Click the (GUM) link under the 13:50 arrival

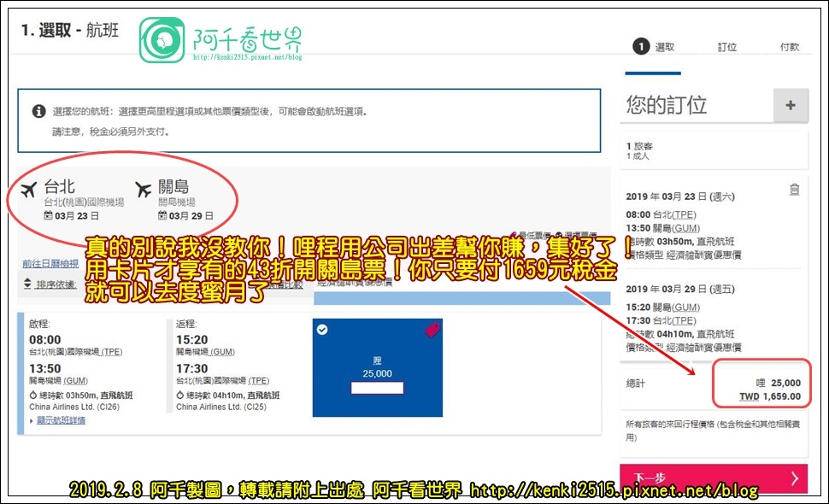tap(76, 381)
